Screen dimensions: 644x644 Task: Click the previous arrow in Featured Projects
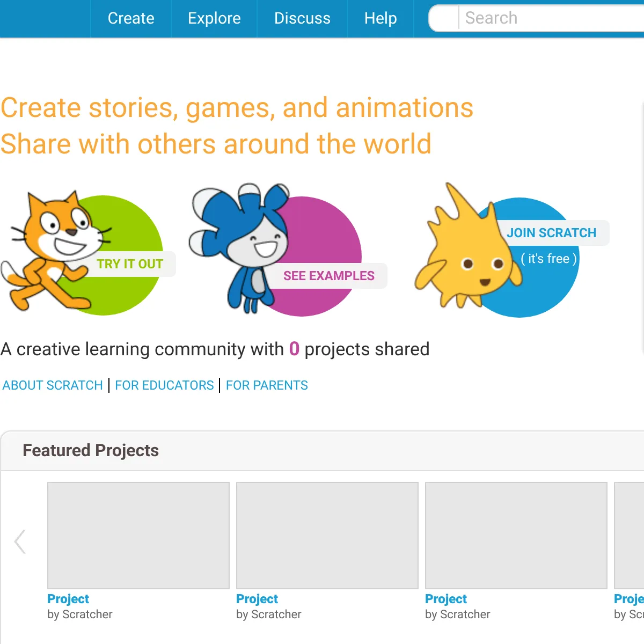pos(20,541)
